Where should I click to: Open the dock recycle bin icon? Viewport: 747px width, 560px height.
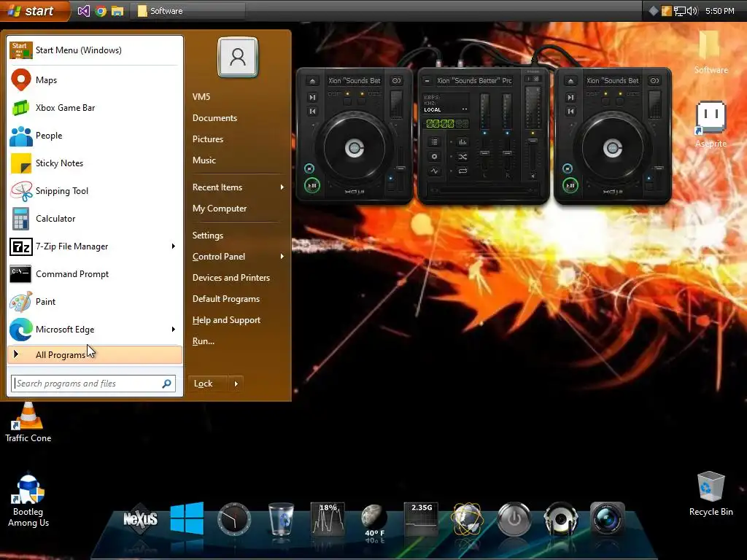281,518
